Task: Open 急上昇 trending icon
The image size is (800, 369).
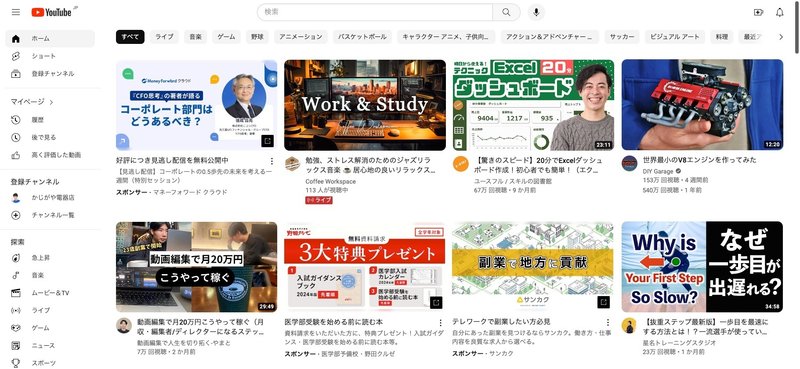Action: 16,258
